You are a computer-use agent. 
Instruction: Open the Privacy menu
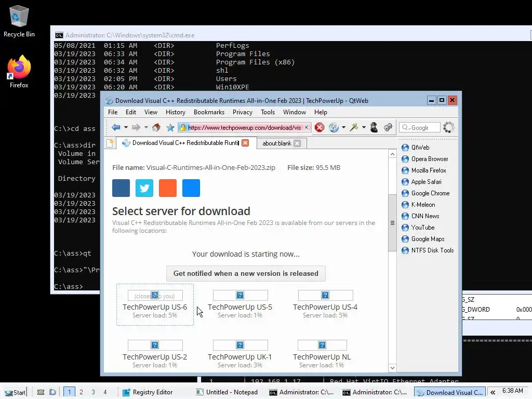242,112
